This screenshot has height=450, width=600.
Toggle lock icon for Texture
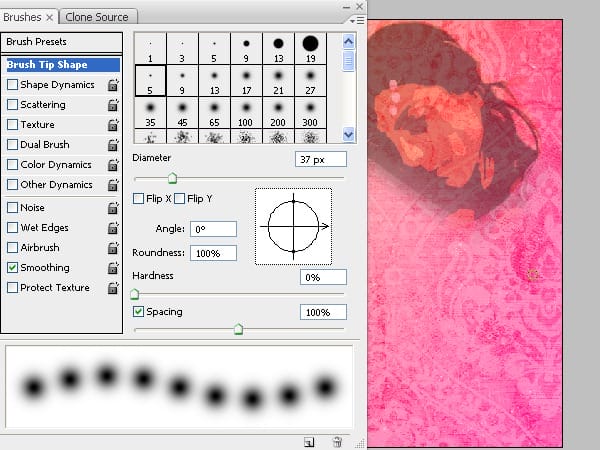(113, 125)
